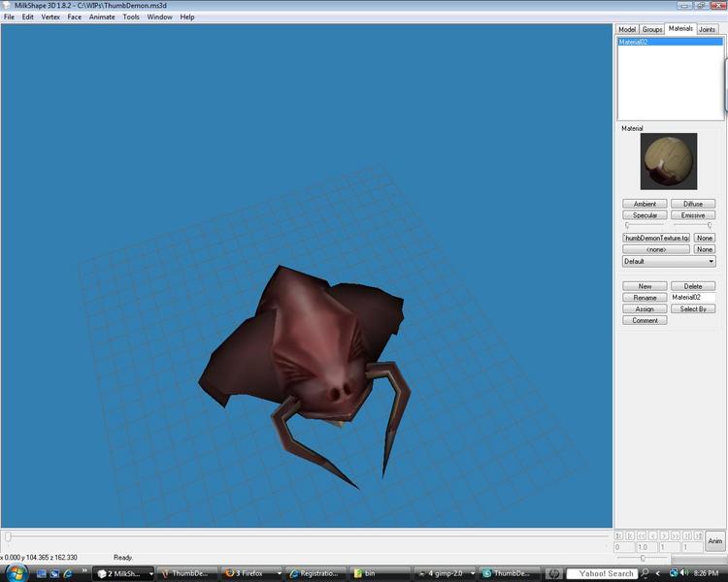Open the Window menu
The height and width of the screenshot is (582, 728).
point(160,16)
